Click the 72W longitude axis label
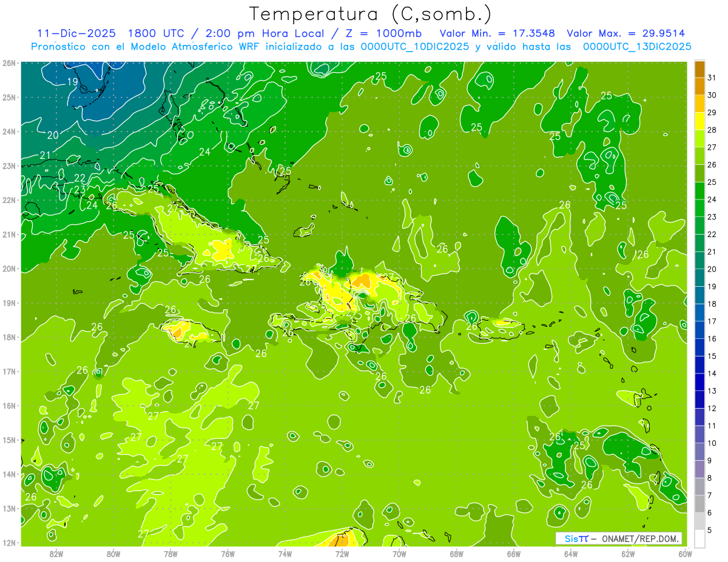The image size is (728, 562). click(x=342, y=554)
